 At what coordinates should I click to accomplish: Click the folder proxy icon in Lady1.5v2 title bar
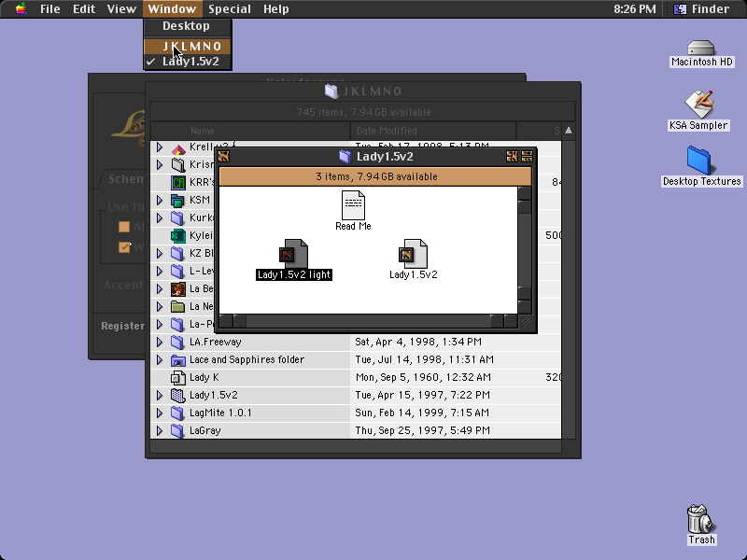coord(345,156)
